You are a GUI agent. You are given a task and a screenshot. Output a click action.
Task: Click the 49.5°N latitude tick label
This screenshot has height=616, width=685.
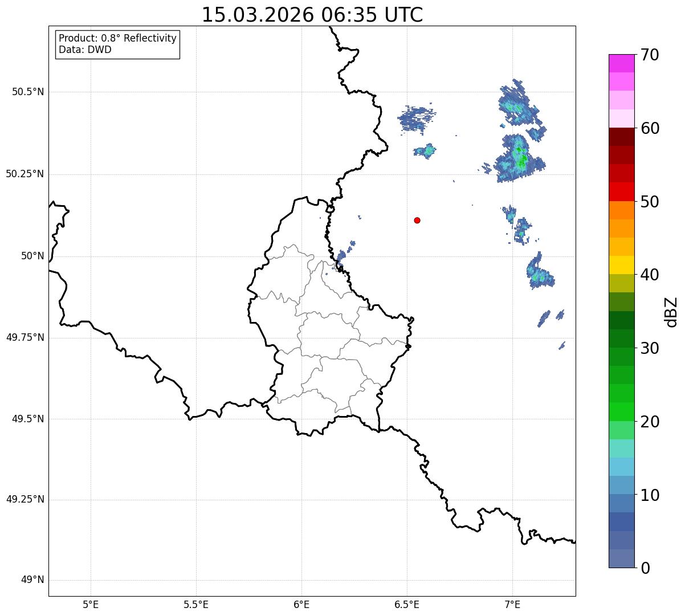coord(28,419)
